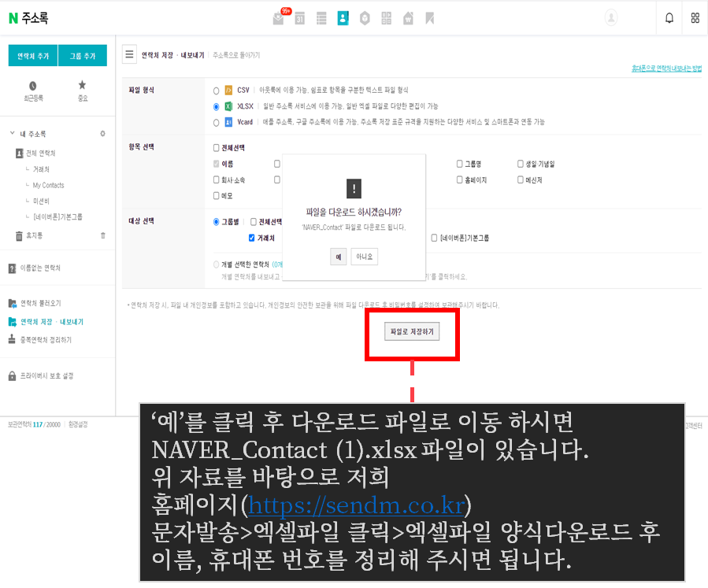The image size is (708, 588).
Task: Open the memo list icon in top bar
Action: pyautogui.click(x=321, y=19)
